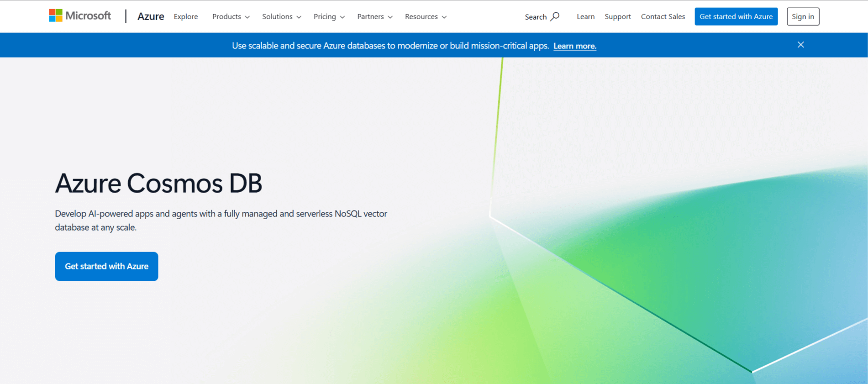Click the Develop AI-powered apps description
Screen dimensions: 868x384
click(221, 221)
